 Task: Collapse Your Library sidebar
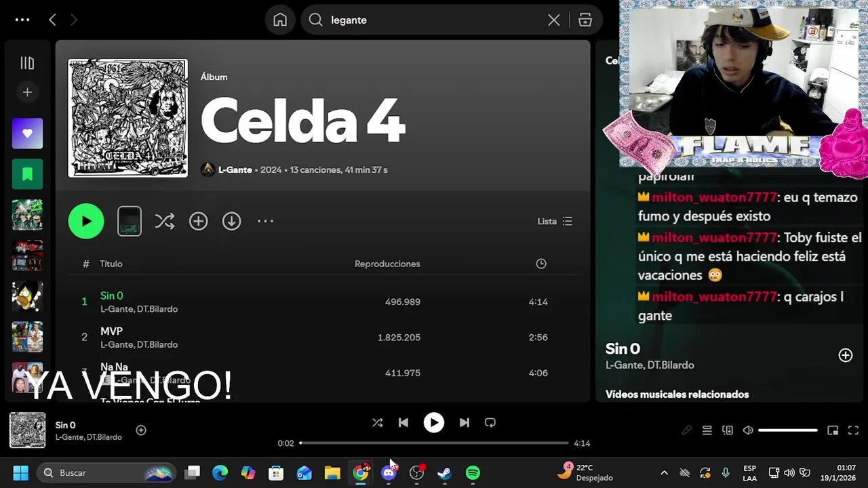(27, 63)
